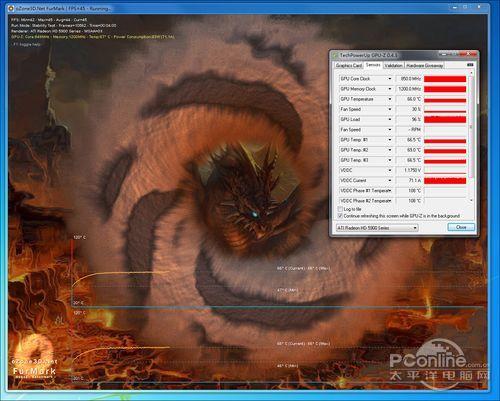500x401 pixels.
Task: Open the Validation tab
Action: click(393, 65)
